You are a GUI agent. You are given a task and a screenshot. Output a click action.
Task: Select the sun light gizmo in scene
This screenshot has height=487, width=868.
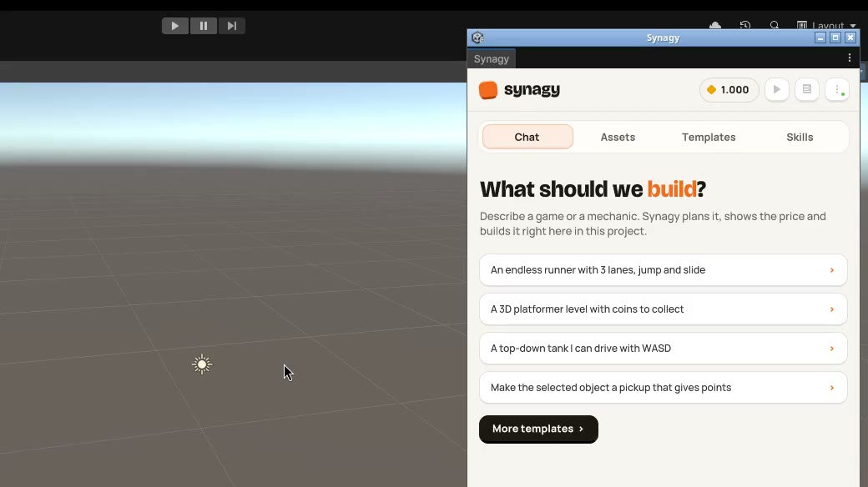click(202, 364)
